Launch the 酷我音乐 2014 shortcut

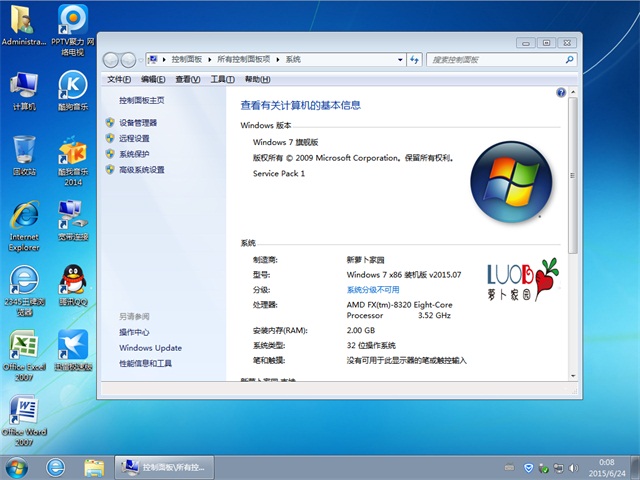73,161
